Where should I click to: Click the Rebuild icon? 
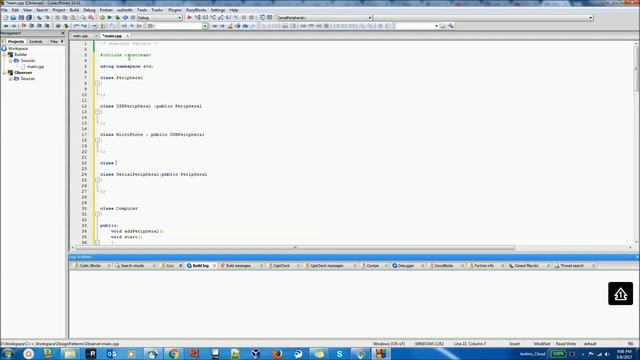click(125, 18)
